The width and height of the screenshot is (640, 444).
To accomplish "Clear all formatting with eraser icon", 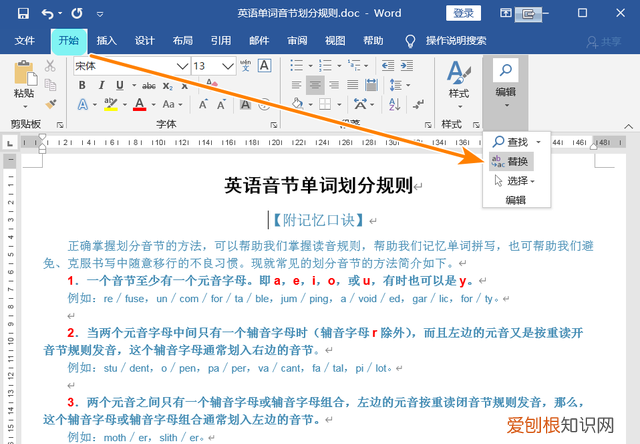I will point(212,84).
